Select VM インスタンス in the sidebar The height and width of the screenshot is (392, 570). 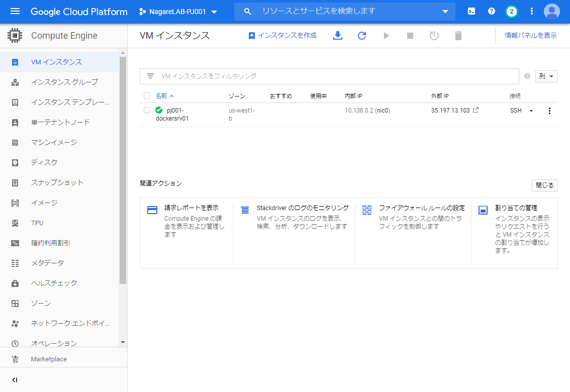(59, 62)
